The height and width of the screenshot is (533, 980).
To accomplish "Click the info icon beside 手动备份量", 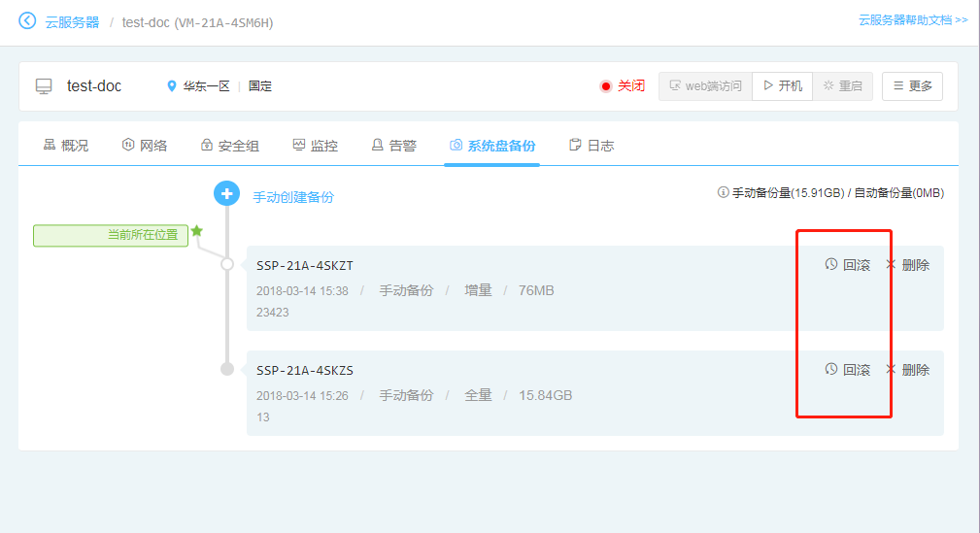I will [x=724, y=192].
